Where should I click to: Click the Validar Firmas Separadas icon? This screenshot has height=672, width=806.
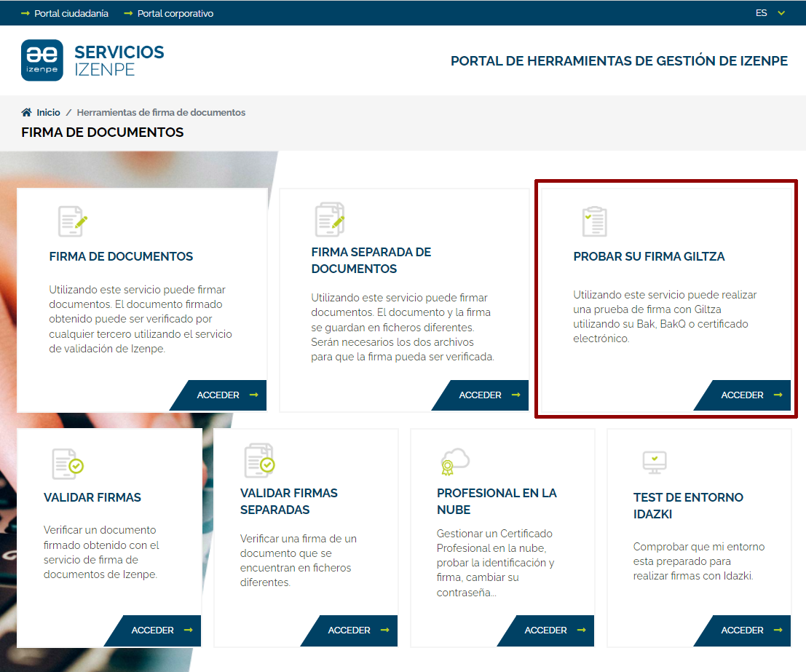point(260,459)
